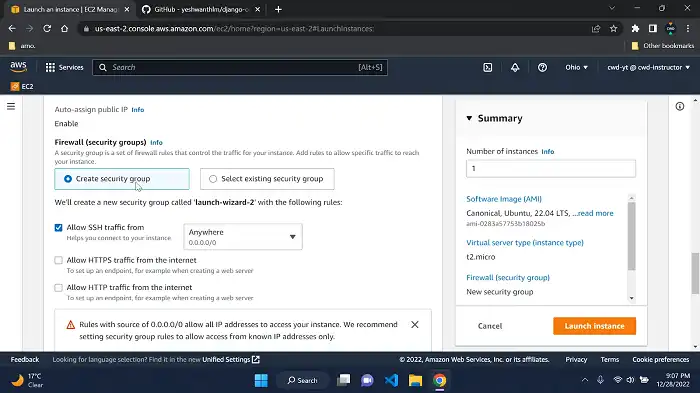Toggle the left navigation hamburger menu
700x393 pixels.
pos(11,106)
